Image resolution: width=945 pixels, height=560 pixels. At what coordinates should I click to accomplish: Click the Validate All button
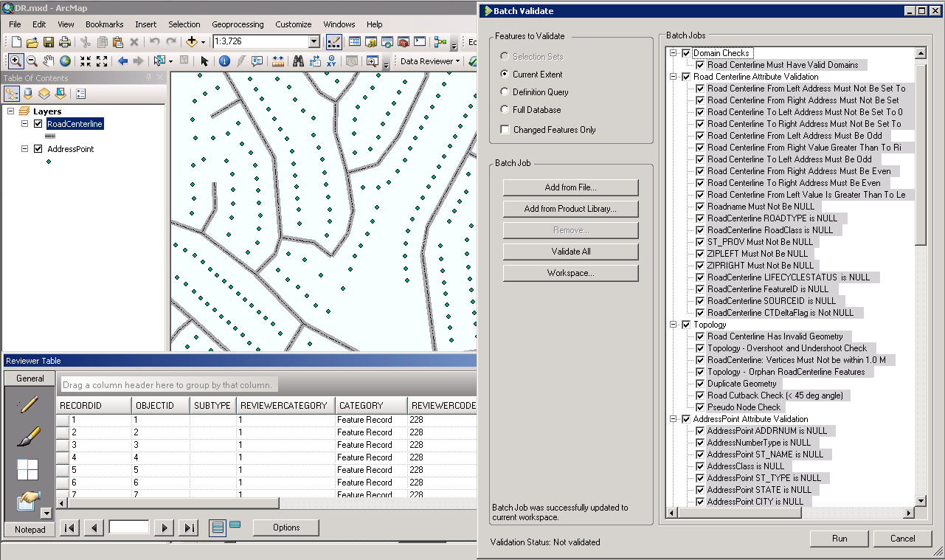coord(570,252)
